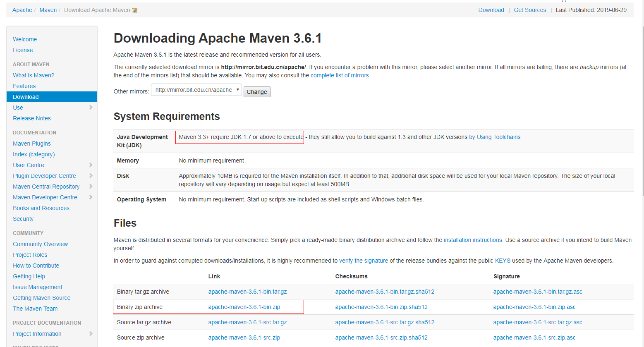Screen dimensions: 644x347
Task: Expand Plugin Developer Centre chevron
Action: tap(91, 176)
